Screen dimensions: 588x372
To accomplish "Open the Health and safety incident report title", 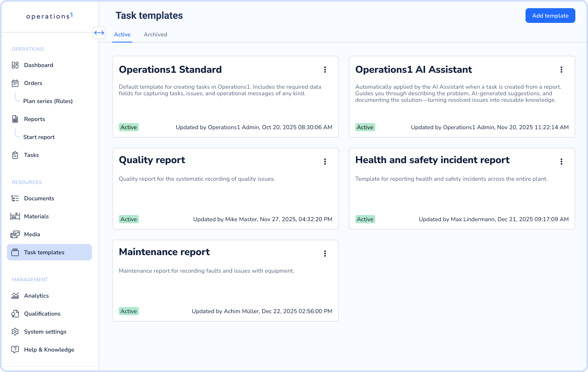I will point(432,160).
